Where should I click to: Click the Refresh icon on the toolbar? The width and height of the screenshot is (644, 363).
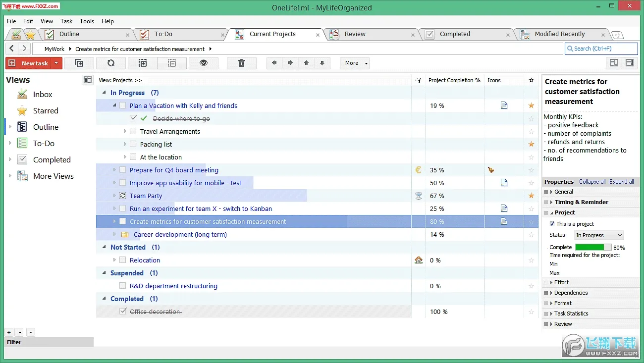(x=111, y=63)
